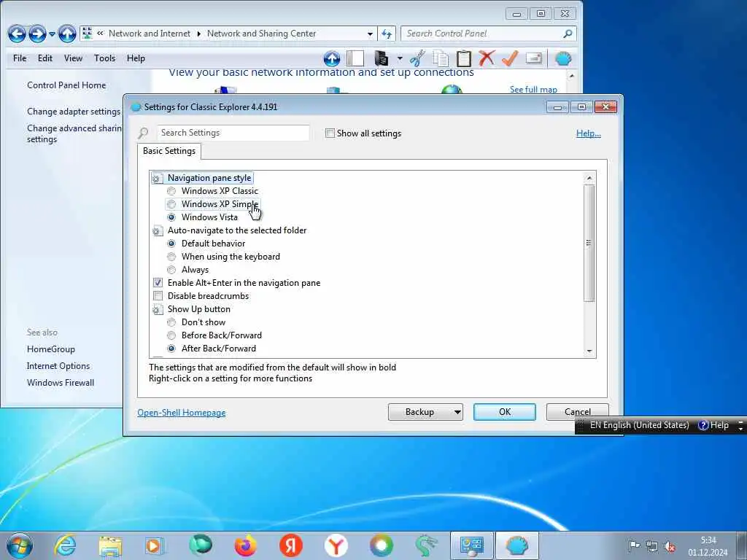747x560 pixels.
Task: Select Don't show Up button option
Action: 171,322
